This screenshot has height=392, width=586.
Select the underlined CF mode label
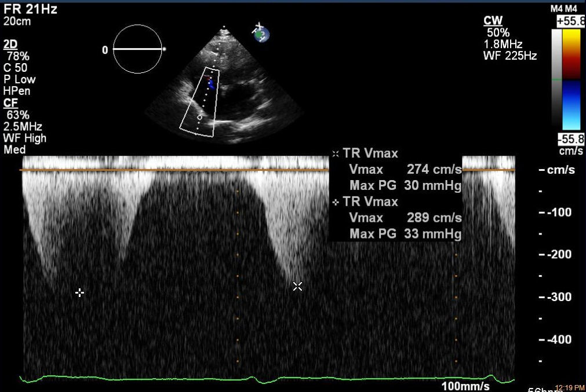(x=10, y=103)
